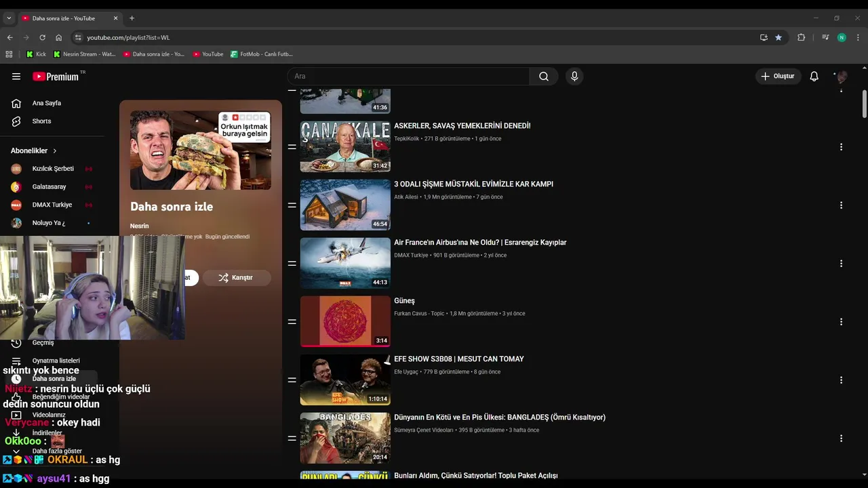This screenshot has height=488, width=868.
Task: Open the tab search dropdown arrow
Action: click(9, 18)
